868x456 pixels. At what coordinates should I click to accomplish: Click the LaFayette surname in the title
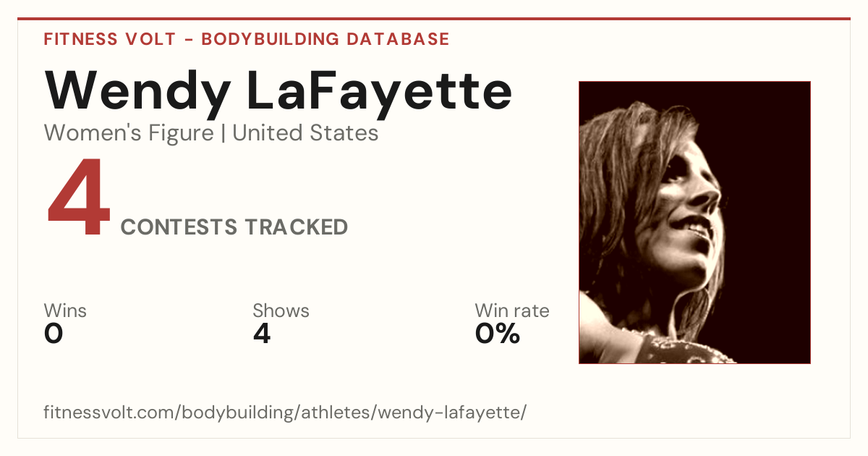[x=380, y=92]
